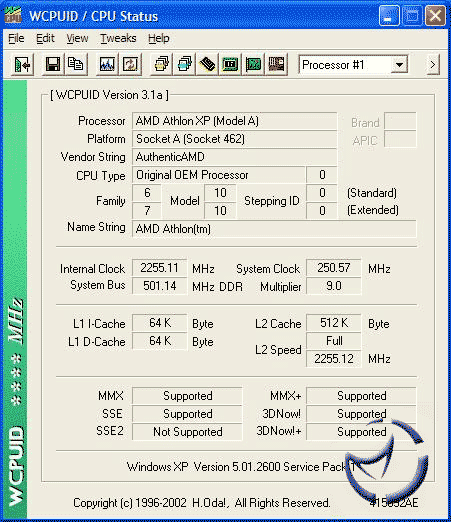
Task: Click the Name String AMD Athlon(tm) field
Action: tap(274, 229)
